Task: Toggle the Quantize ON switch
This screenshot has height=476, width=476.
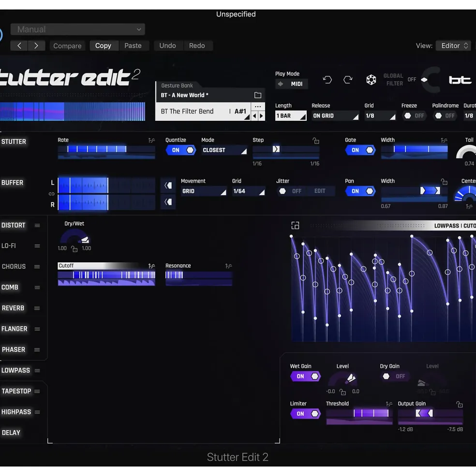Action: [180, 150]
